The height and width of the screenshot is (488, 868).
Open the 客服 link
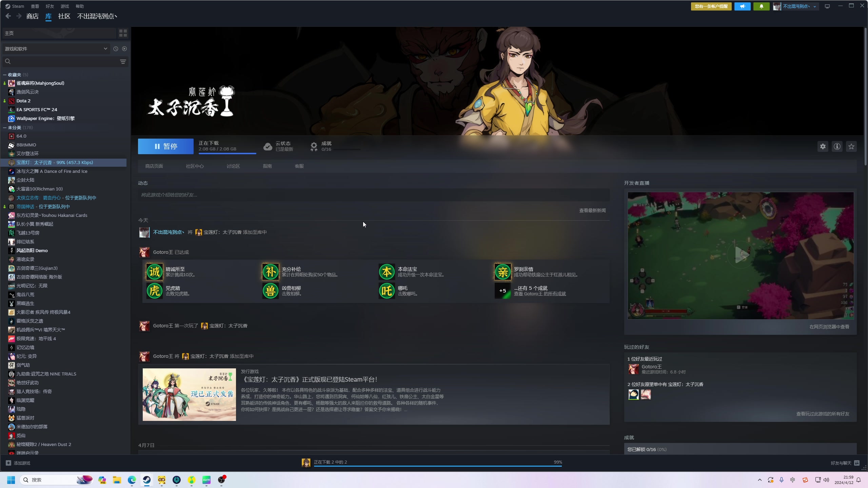[299, 166]
